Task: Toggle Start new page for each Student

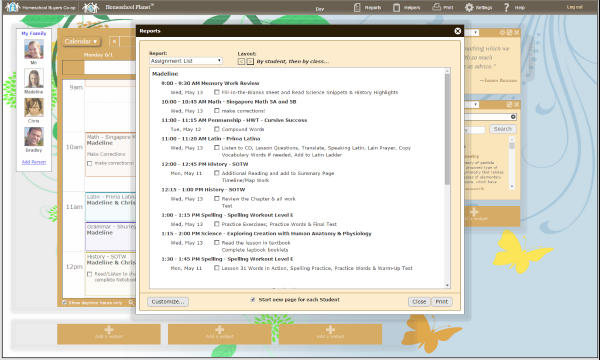Action: (253, 300)
